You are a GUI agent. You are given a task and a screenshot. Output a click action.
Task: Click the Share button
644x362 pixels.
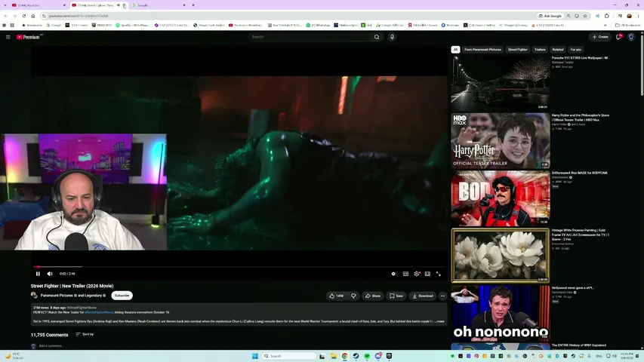click(x=373, y=296)
